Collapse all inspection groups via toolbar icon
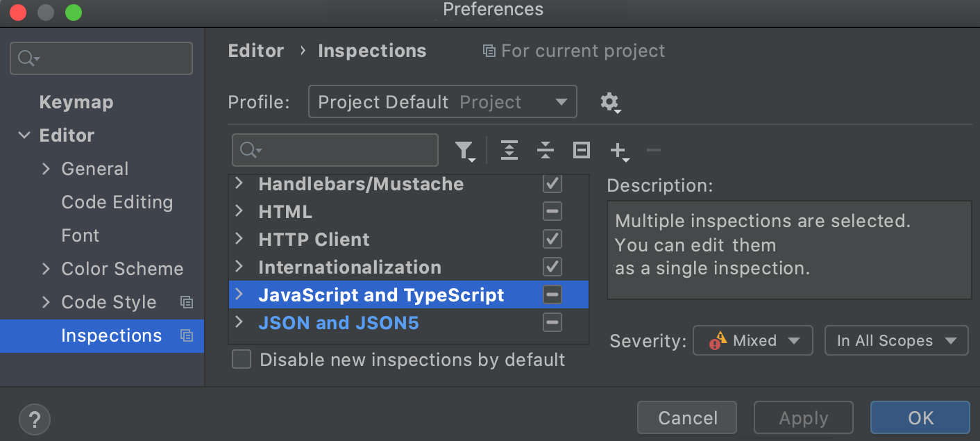 tap(546, 150)
